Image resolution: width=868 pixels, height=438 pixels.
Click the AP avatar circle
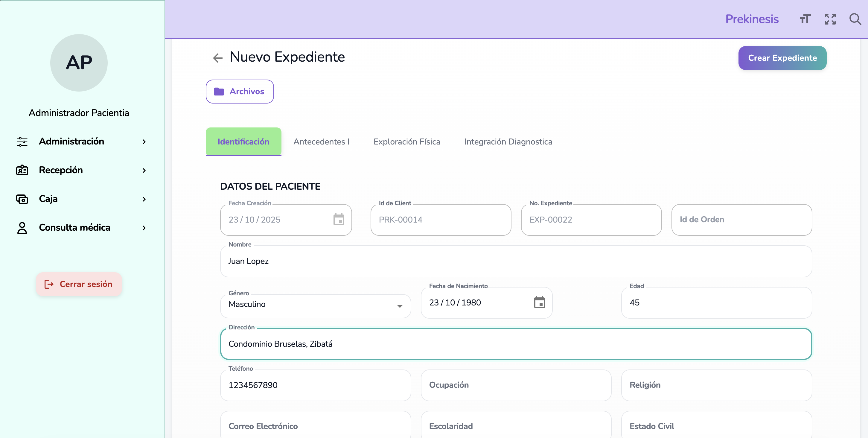coord(79,63)
